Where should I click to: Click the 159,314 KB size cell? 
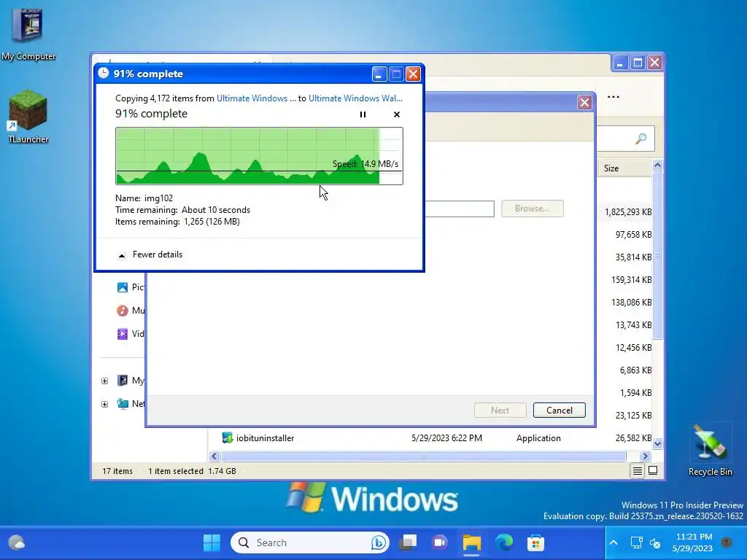[631, 279]
